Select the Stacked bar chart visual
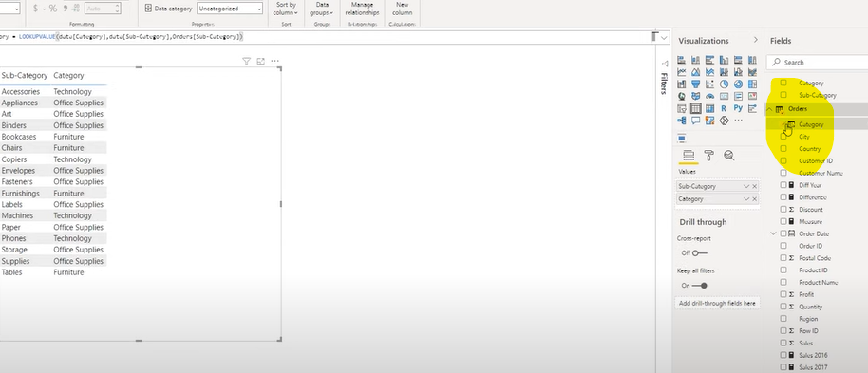Screen dimensions: 868x373 (682, 60)
